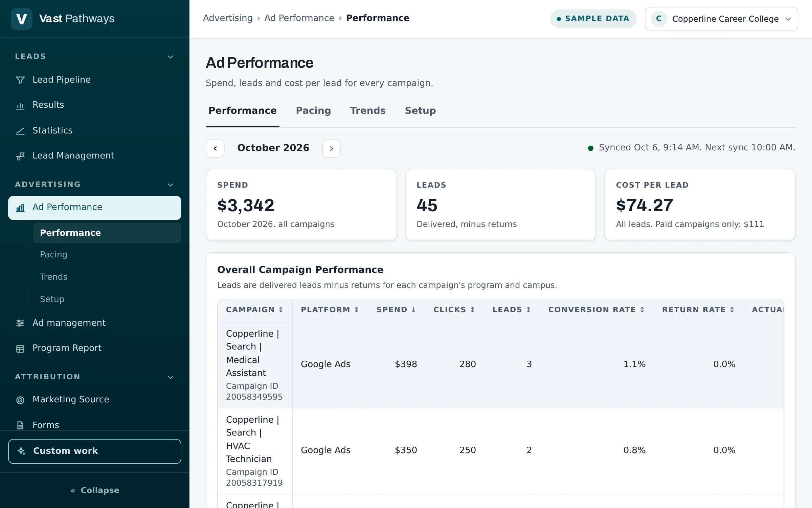Screen dimensions: 812x508
Task: Go to next month
Action: [332, 148]
